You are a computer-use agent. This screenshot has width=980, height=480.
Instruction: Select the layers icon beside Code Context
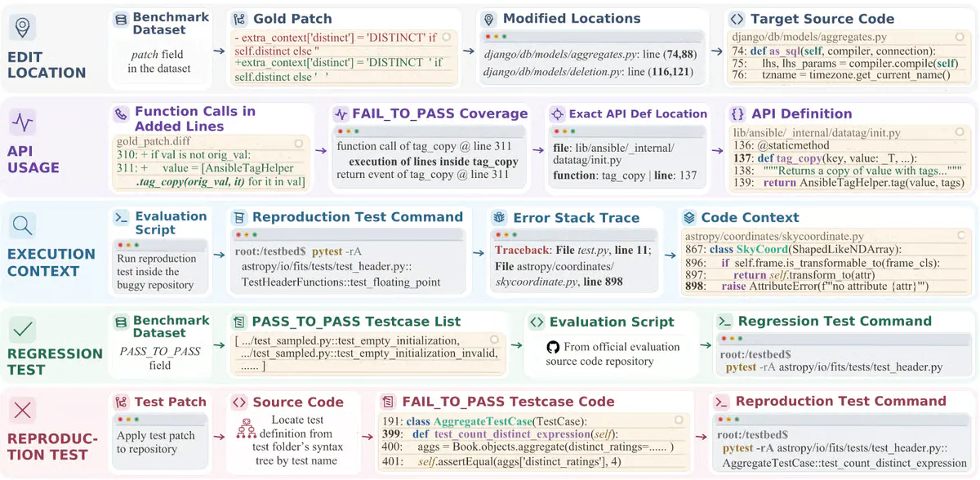click(x=688, y=218)
